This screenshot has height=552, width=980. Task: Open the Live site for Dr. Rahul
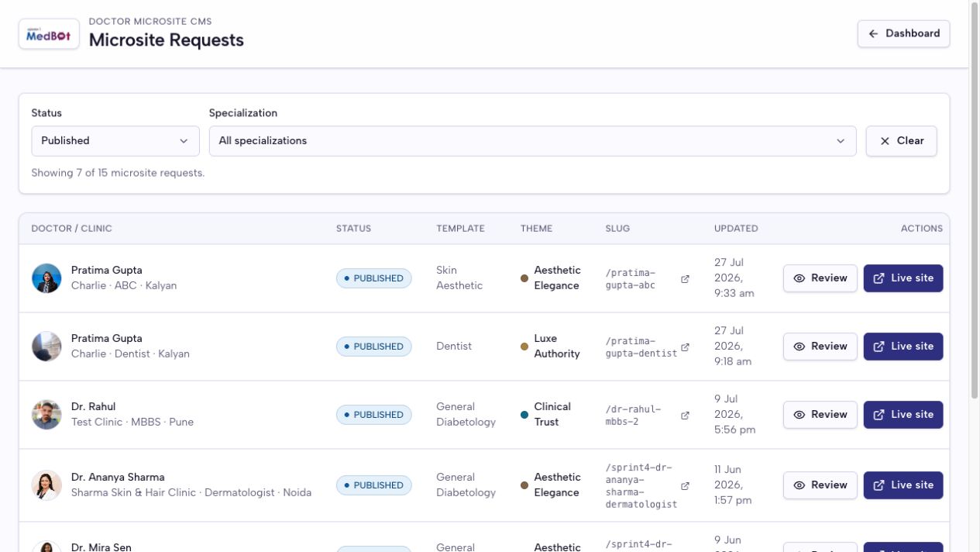click(x=903, y=415)
